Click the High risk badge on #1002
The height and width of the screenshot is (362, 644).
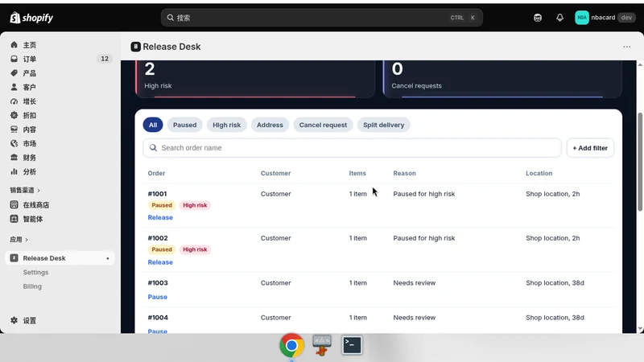(x=195, y=249)
